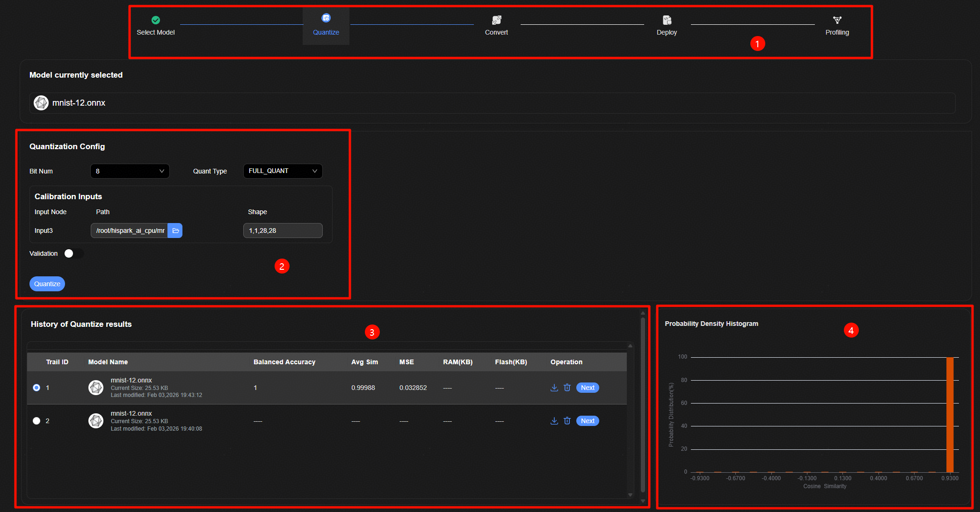Open the Bit Num dropdown
980x512 pixels.
point(130,171)
